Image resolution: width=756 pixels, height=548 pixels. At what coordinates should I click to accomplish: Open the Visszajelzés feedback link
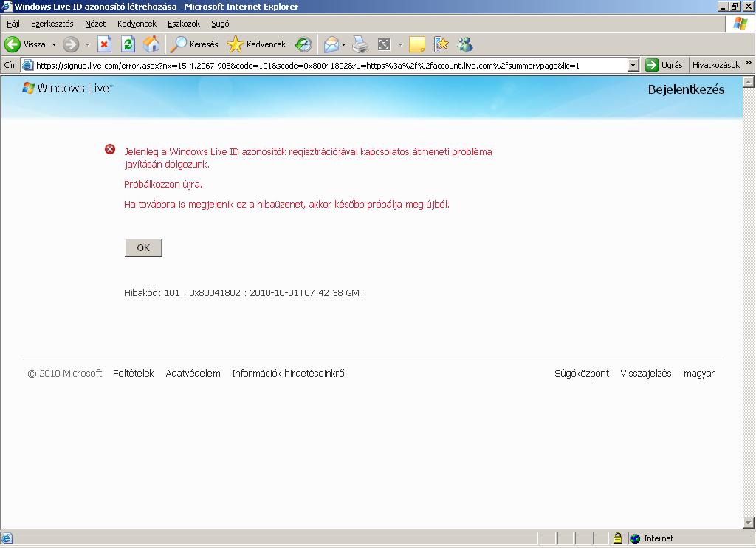click(x=645, y=374)
